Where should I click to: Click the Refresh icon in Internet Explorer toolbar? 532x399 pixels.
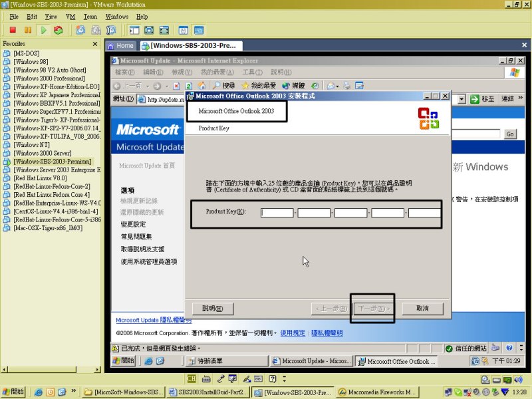point(189,86)
